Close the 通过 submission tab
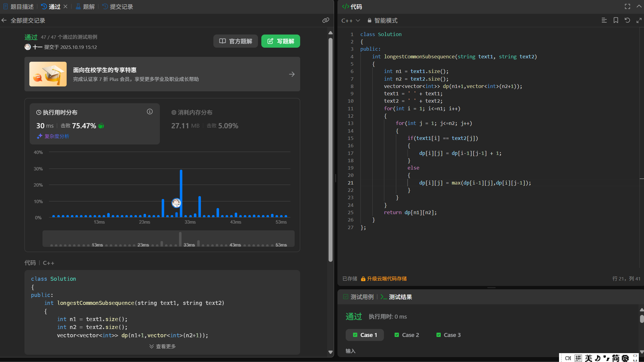The height and width of the screenshot is (362, 644). 65,6
